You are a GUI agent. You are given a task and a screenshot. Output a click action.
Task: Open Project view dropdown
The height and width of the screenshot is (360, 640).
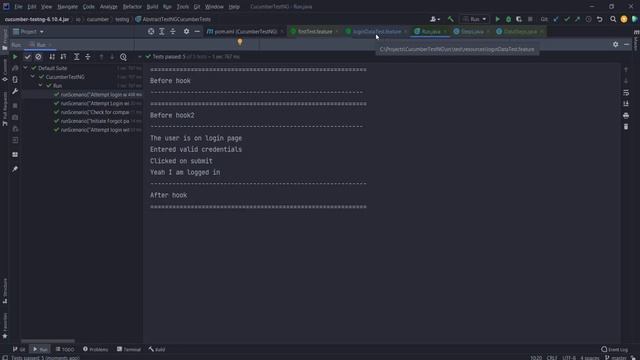click(29, 31)
